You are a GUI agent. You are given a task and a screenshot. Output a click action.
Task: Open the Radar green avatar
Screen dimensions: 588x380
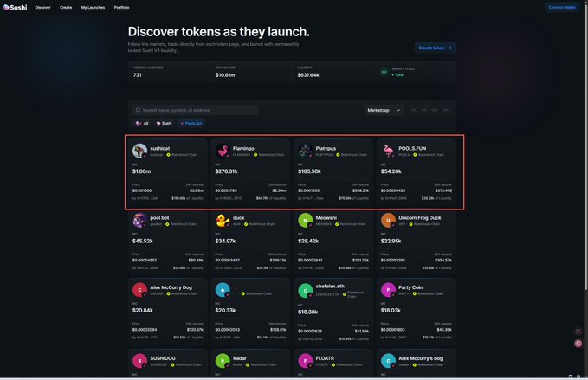[223, 361]
